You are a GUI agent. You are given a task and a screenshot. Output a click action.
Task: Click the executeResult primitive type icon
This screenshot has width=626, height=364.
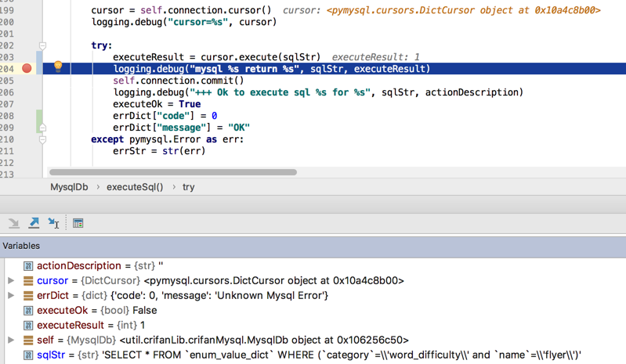[x=28, y=326]
